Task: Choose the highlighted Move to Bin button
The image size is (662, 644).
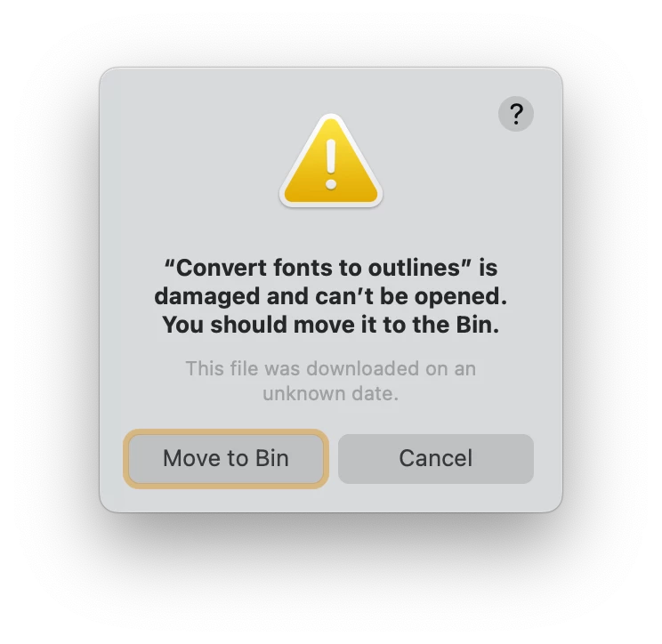Action: coord(226,459)
